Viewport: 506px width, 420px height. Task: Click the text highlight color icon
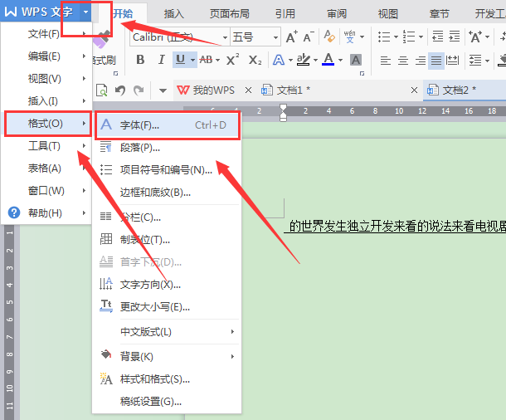coord(304,60)
